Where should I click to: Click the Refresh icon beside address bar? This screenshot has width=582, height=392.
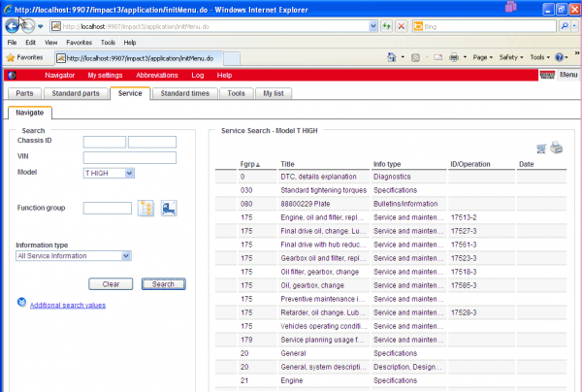click(387, 26)
